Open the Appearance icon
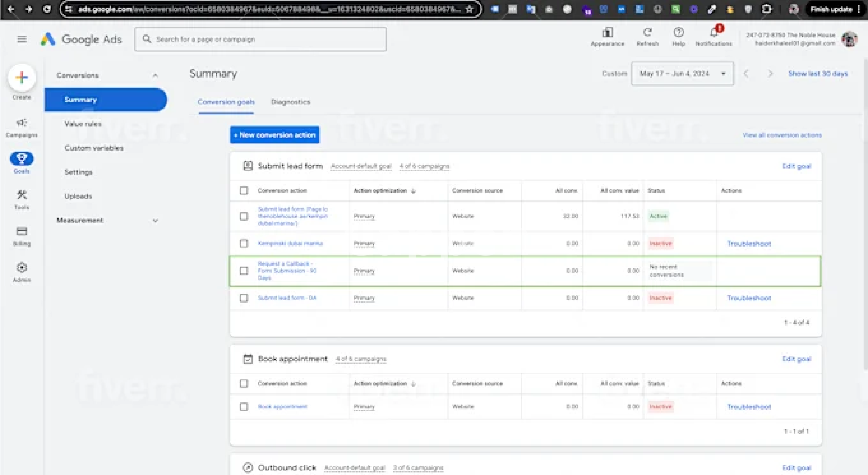Viewport: 868px width, 475px height. tap(607, 33)
